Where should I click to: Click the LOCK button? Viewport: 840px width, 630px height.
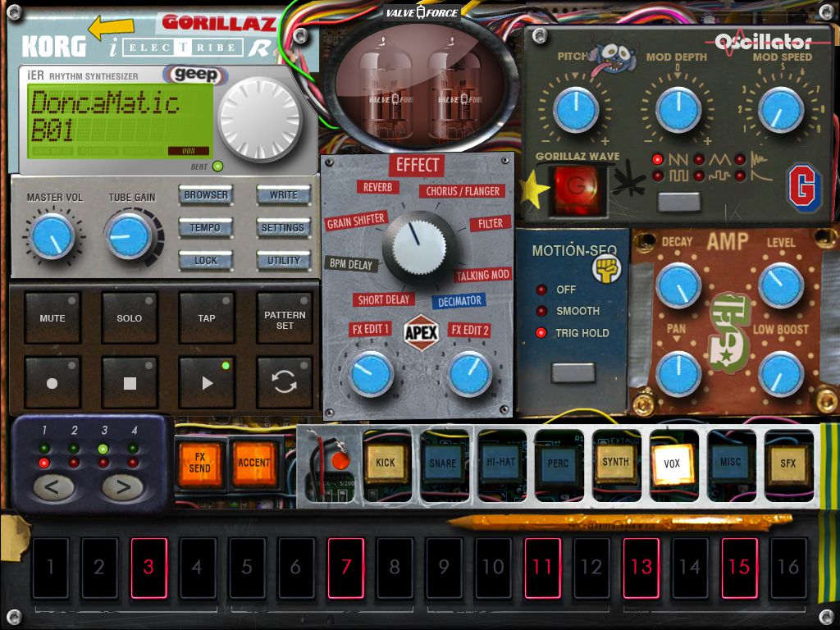206,261
